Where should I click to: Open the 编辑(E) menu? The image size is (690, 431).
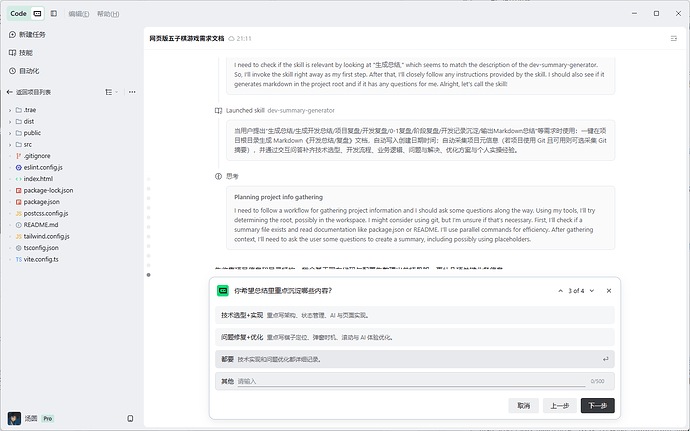click(79, 14)
